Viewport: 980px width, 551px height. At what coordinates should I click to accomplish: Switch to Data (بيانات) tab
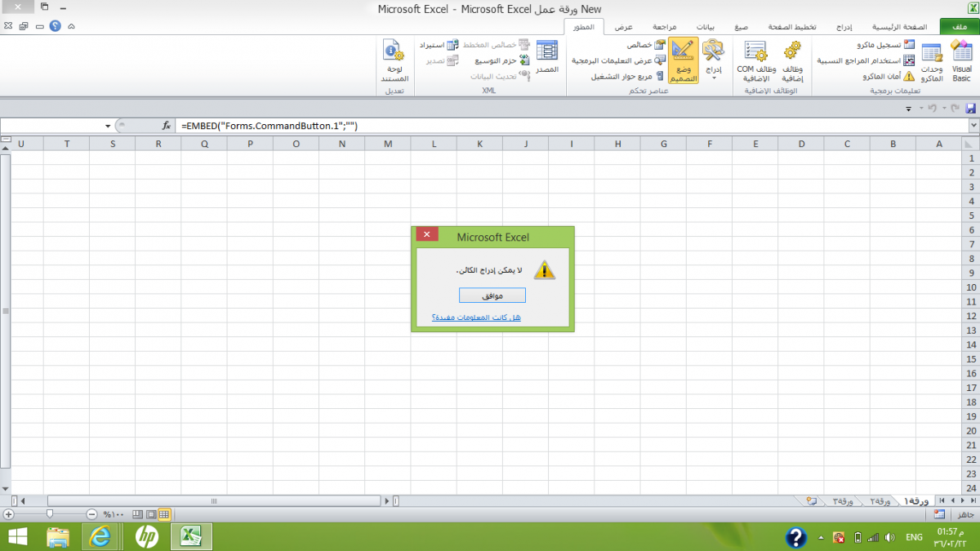click(x=705, y=27)
